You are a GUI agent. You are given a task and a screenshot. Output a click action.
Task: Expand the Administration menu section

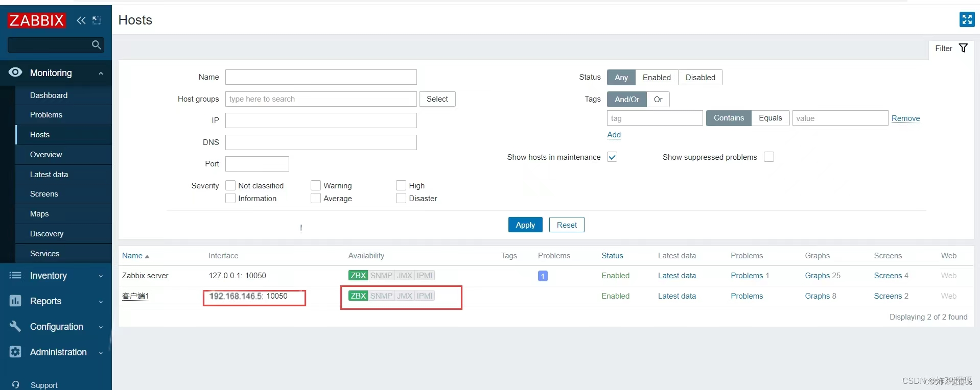coord(101,353)
